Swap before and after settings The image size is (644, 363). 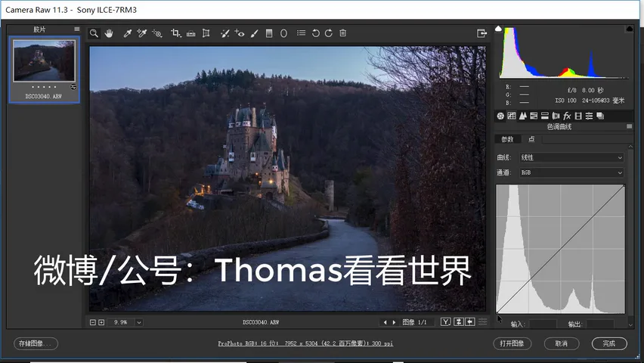[459, 322]
